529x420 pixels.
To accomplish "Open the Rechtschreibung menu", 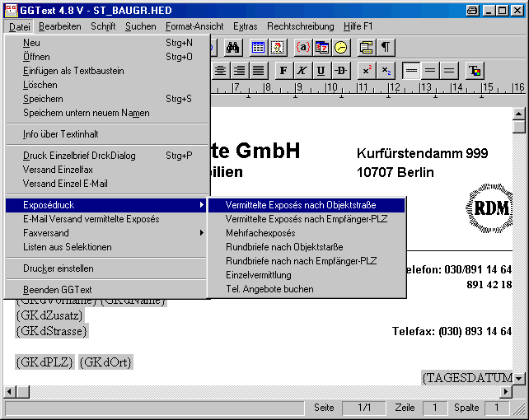I will coord(300,26).
